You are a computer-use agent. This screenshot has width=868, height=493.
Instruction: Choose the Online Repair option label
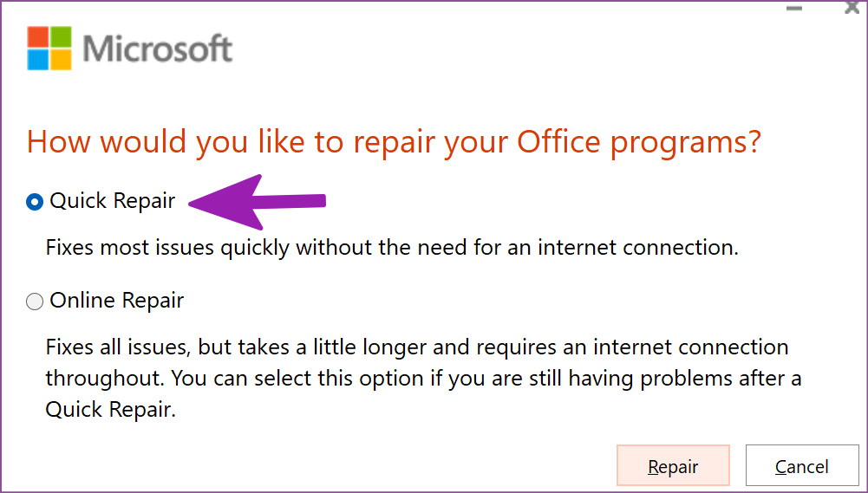point(117,301)
